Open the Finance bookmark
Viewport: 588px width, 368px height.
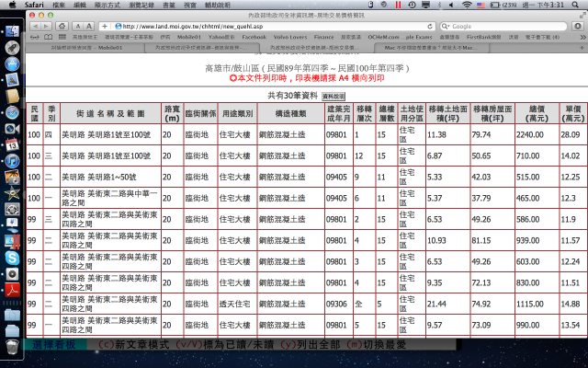323,37
